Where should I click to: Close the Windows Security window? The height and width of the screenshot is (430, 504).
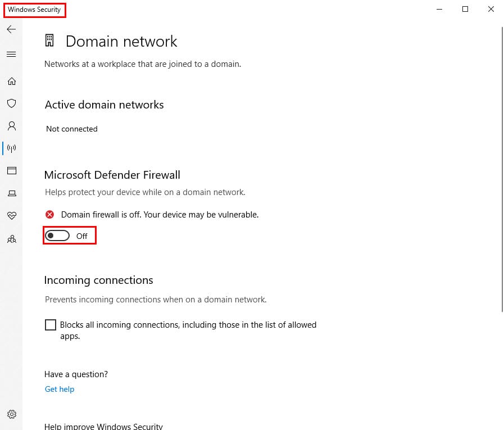491,9
